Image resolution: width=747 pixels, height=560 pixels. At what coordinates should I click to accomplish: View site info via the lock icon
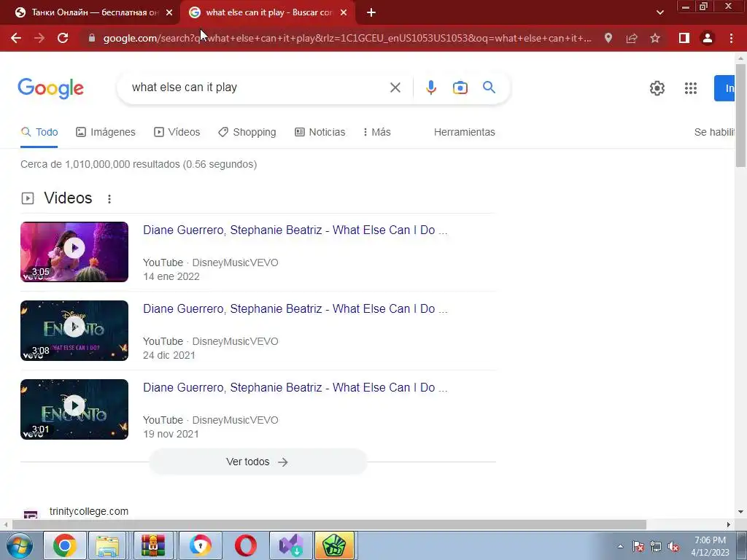(x=92, y=38)
